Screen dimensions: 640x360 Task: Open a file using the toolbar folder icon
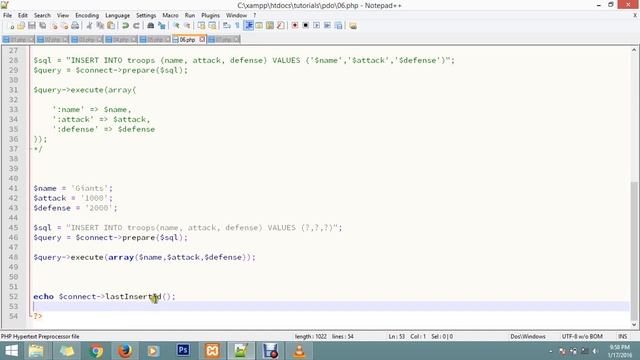point(21,26)
